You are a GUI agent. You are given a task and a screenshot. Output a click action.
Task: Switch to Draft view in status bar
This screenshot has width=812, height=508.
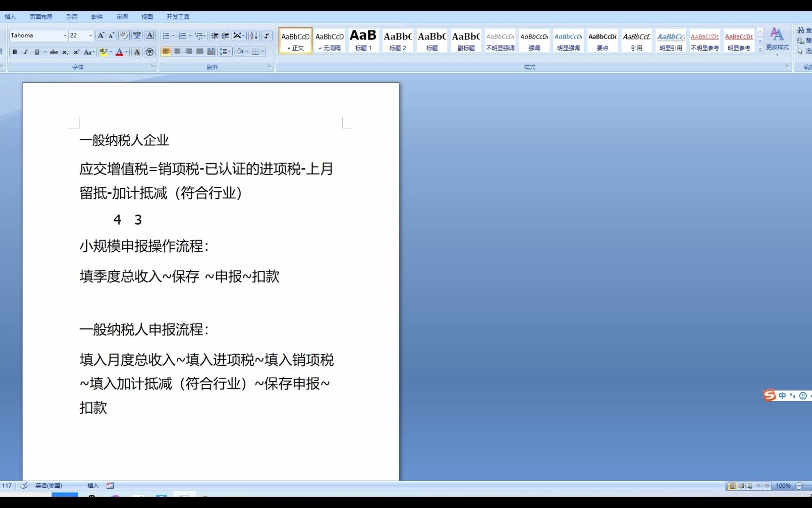[767, 486]
